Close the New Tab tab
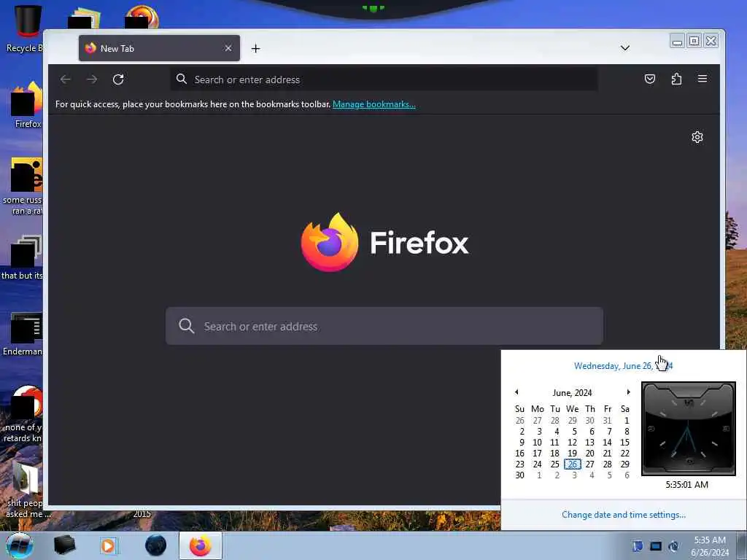 click(x=228, y=48)
